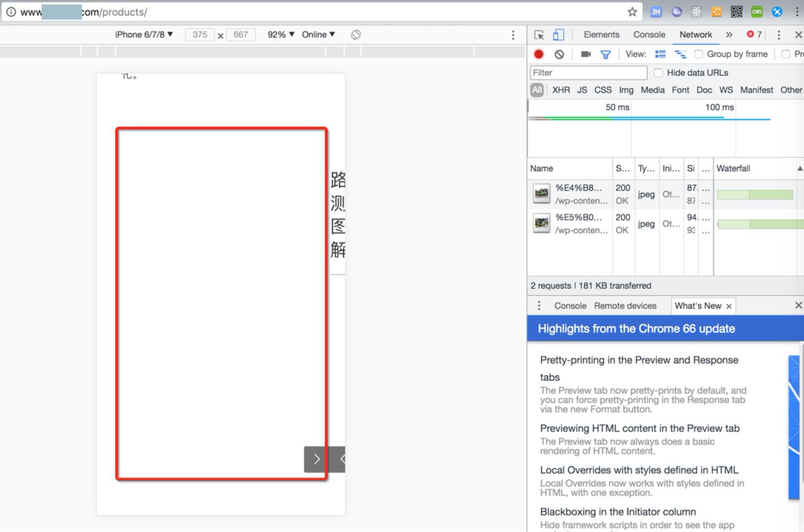
Task: Filter requests by XHR
Action: click(561, 90)
